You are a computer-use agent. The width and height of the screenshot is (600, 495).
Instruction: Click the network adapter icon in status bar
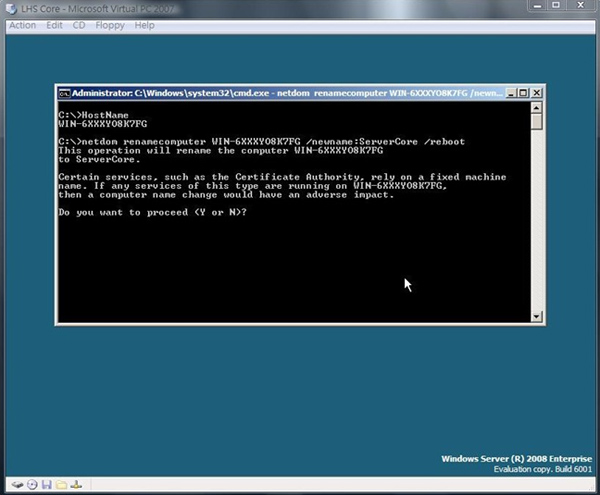click(x=77, y=485)
